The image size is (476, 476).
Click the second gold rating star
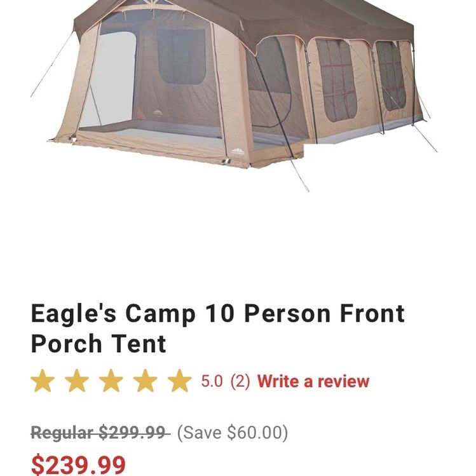[77, 381]
